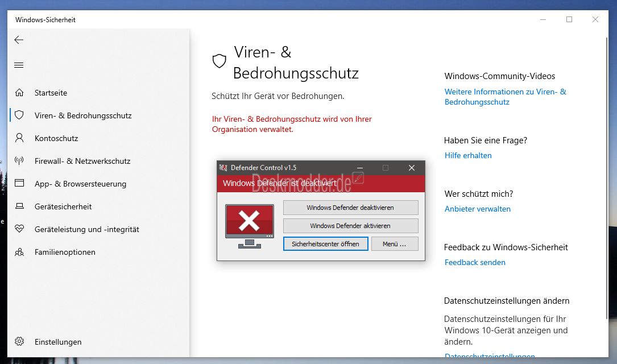Click the Firewall- & Netzwerkschutz antenna icon
The height and width of the screenshot is (364, 617).
19,160
